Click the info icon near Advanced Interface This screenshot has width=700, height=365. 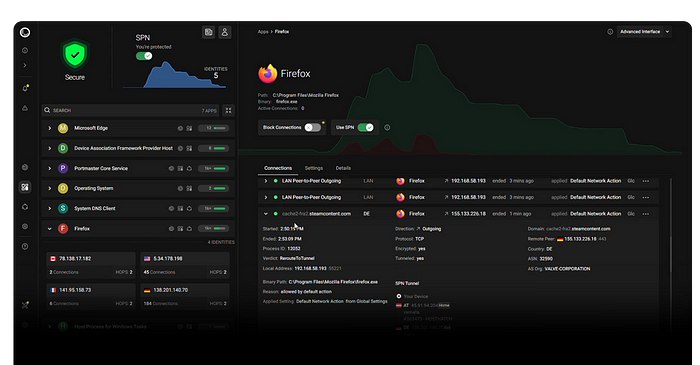pos(610,32)
